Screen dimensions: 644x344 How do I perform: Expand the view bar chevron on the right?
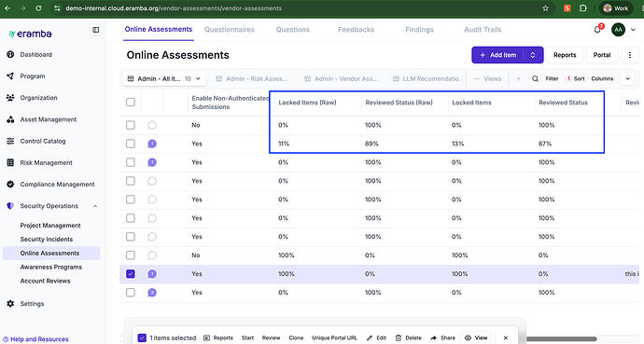628,78
